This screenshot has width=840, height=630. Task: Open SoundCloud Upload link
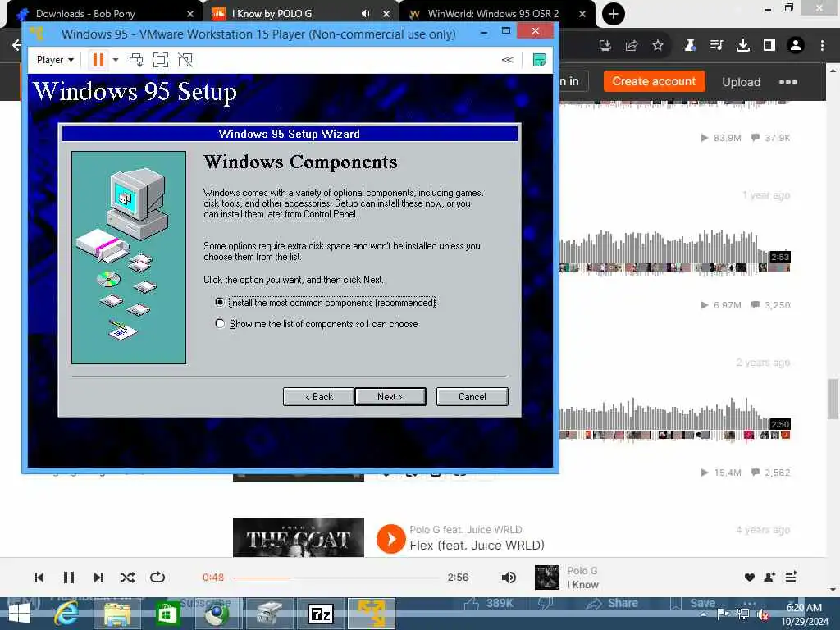pos(741,82)
